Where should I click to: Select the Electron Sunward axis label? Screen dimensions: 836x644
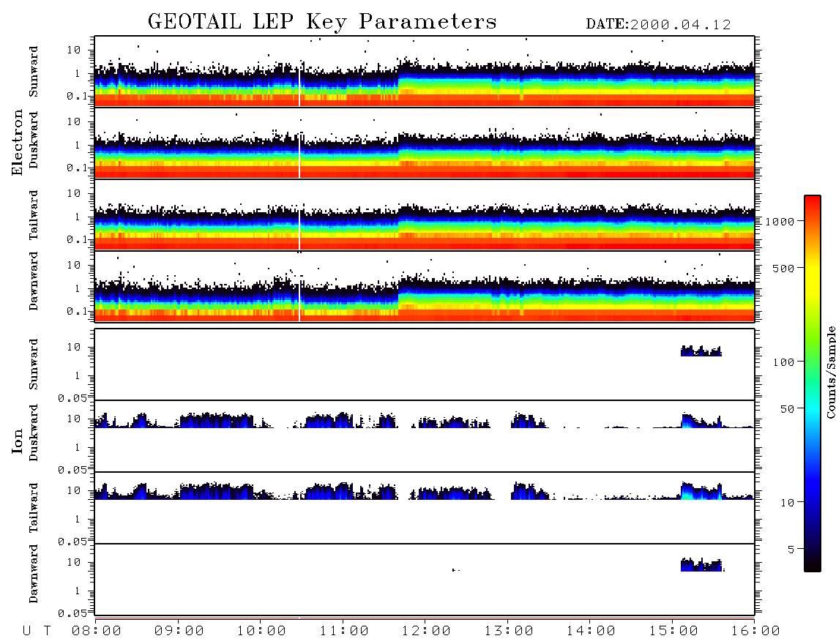[34, 72]
